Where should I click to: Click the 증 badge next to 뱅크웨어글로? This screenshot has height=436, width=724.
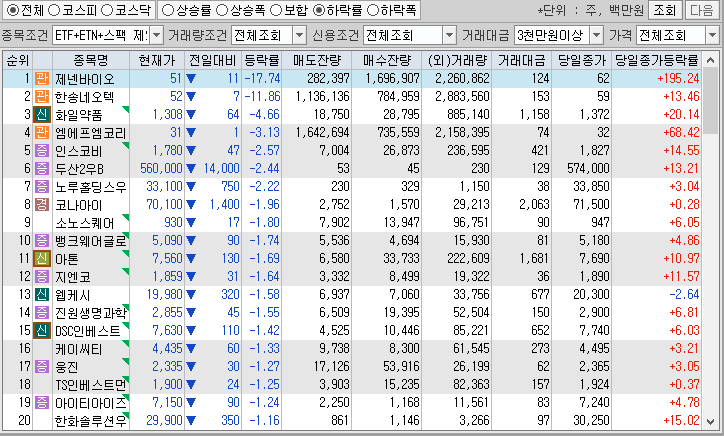tap(42, 241)
